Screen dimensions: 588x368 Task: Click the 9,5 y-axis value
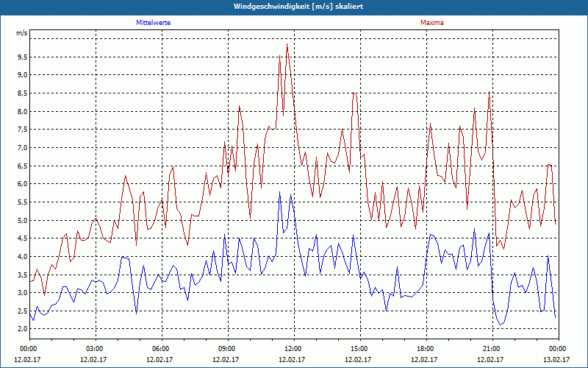point(22,57)
